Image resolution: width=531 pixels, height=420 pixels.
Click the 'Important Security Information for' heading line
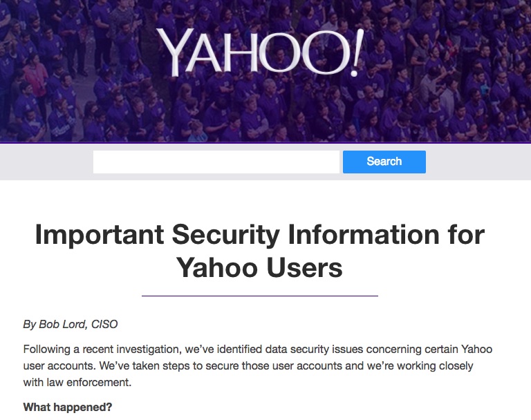260,235
